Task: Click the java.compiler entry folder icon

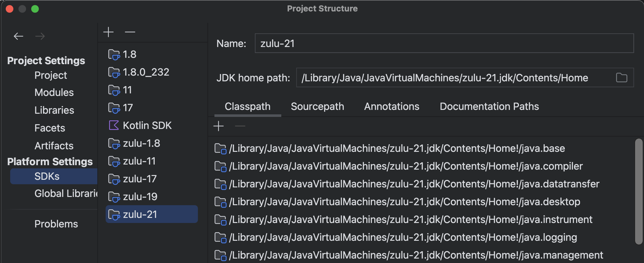Action: tap(220, 166)
